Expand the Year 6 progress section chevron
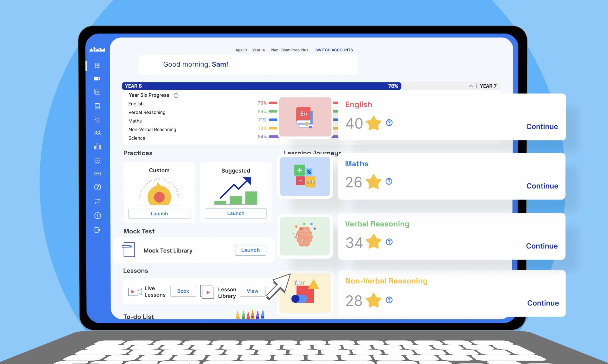This screenshot has width=608, height=364. point(470,86)
